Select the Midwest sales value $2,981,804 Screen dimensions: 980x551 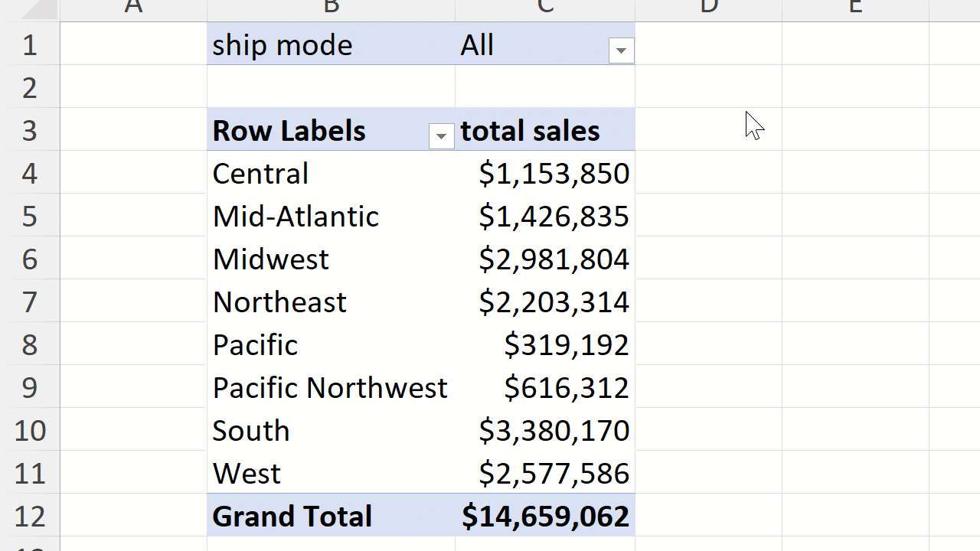553,259
